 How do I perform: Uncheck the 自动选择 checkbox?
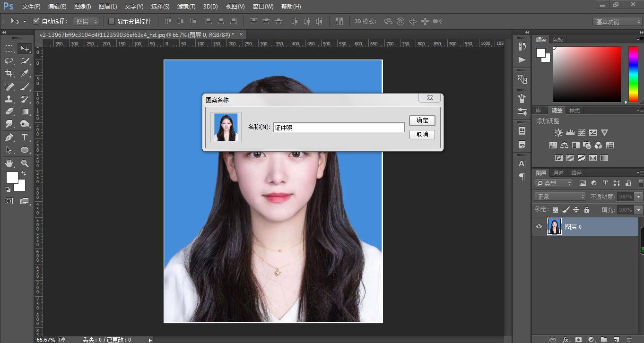36,21
